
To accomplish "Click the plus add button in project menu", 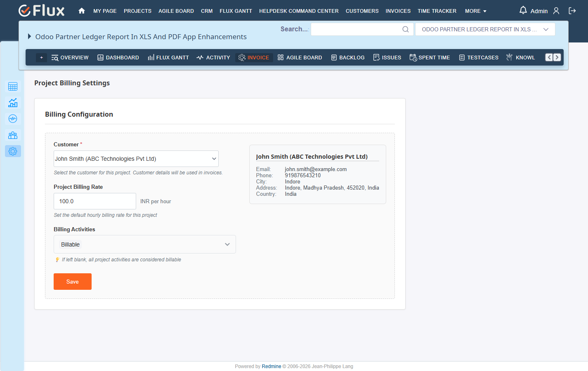I will (41, 58).
